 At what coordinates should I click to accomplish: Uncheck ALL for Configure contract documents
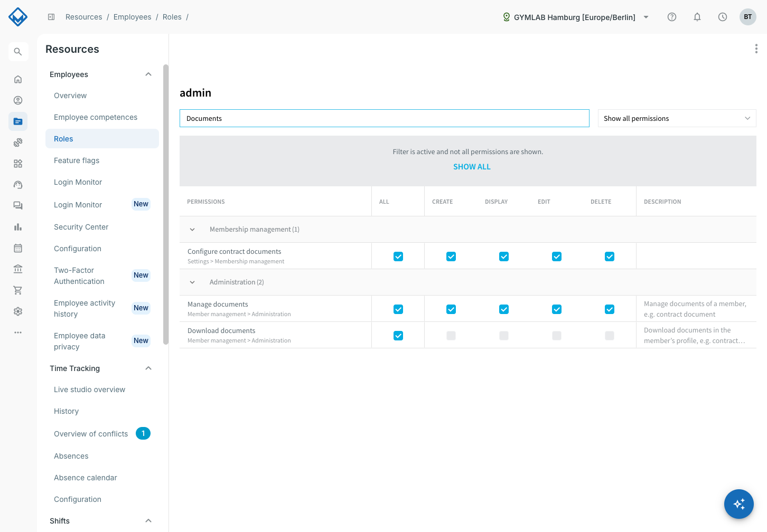[398, 256]
